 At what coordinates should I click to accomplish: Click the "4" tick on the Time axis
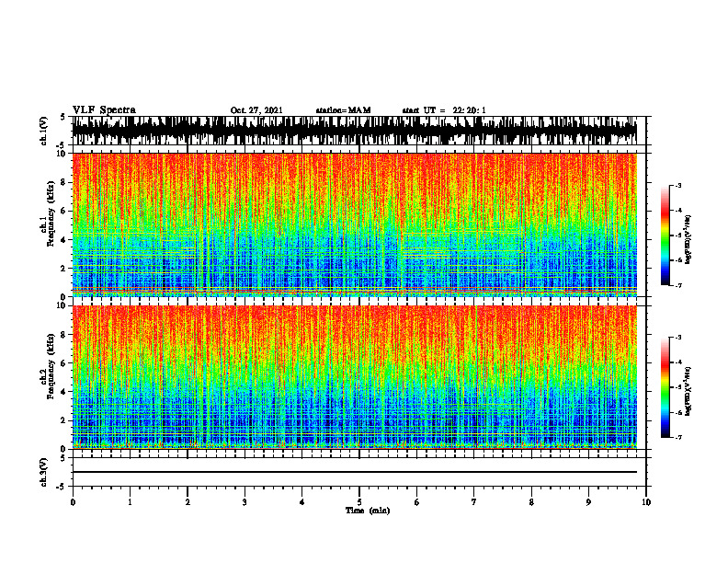[302, 502]
